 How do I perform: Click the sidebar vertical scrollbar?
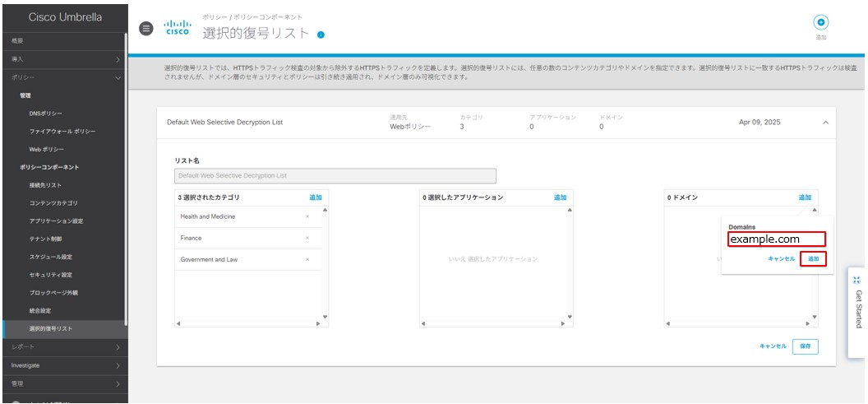tap(127, 179)
